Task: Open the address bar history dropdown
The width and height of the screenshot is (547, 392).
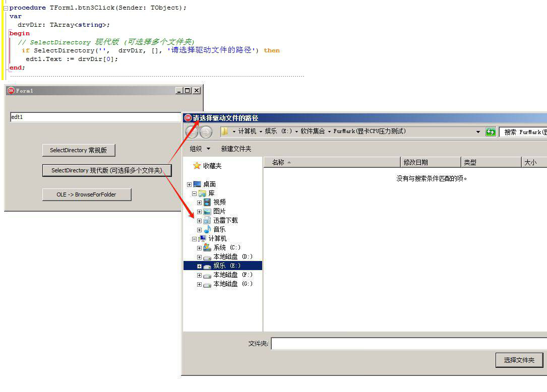Action: [478, 132]
